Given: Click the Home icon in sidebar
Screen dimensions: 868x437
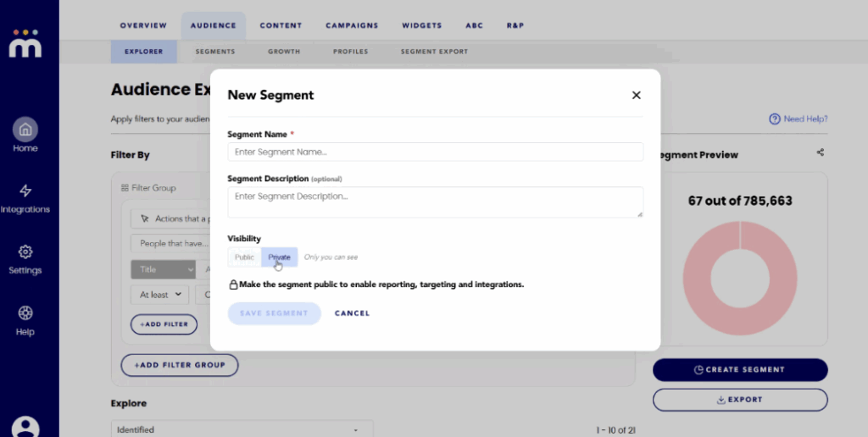Looking at the screenshot, I should [x=25, y=130].
